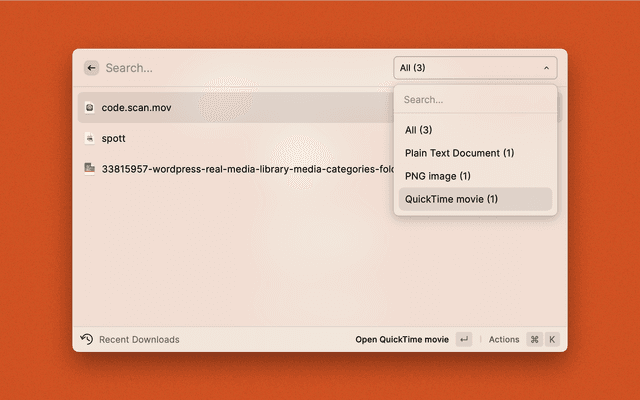Click Open QuickTime movie action
Viewport: 640px width, 400px height.
(402, 339)
